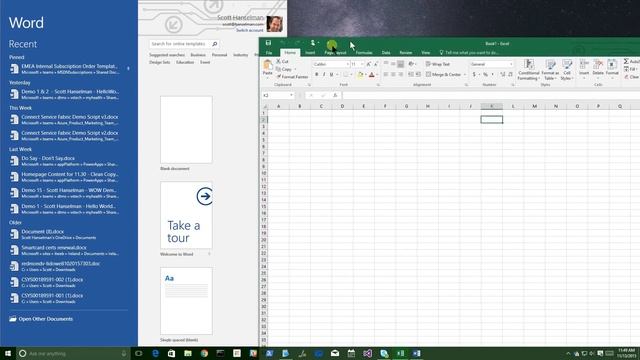The width and height of the screenshot is (640, 360).
Task: Select the Blank document template thumbnail
Action: coord(186,130)
